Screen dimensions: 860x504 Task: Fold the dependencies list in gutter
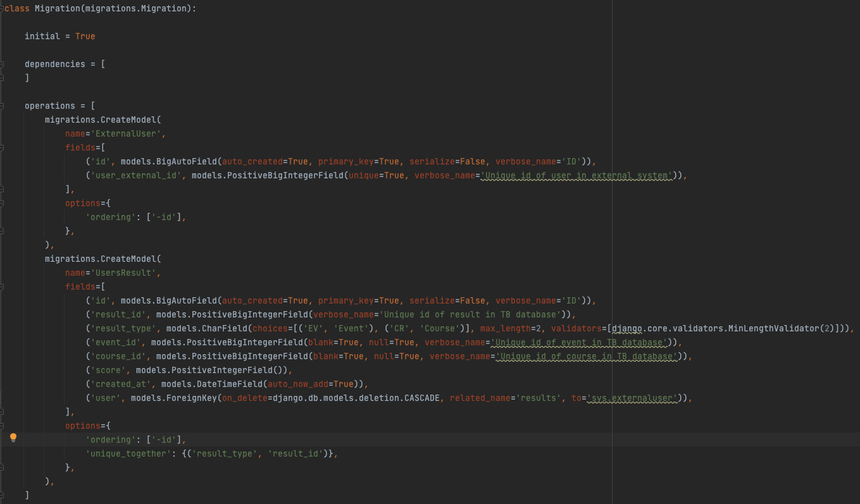(3, 64)
